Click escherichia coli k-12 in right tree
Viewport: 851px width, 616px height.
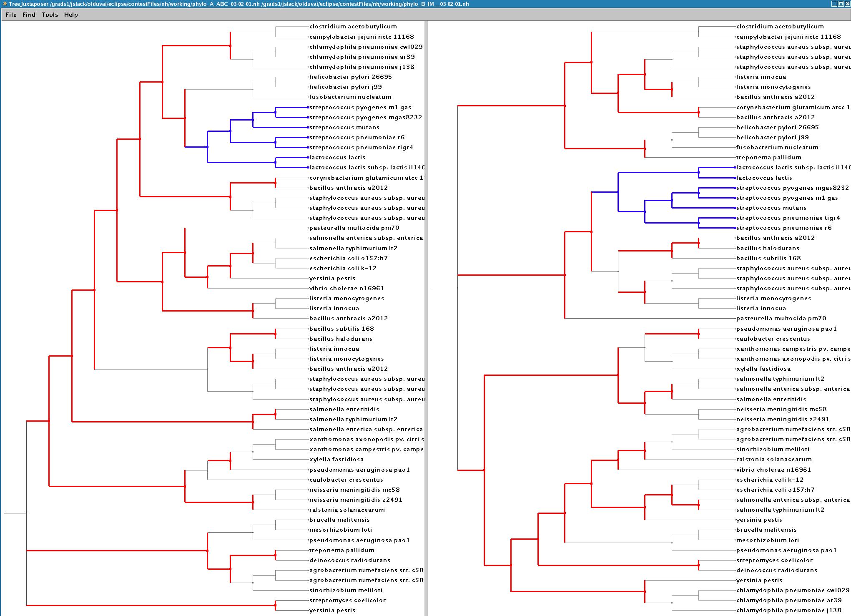point(770,480)
